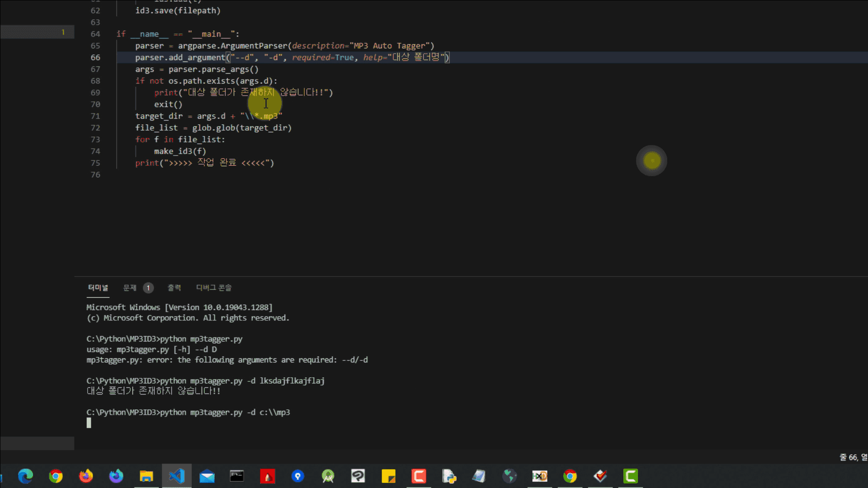Open the Command Prompt taskbar icon
This screenshot has width=868, height=488.
point(237,476)
